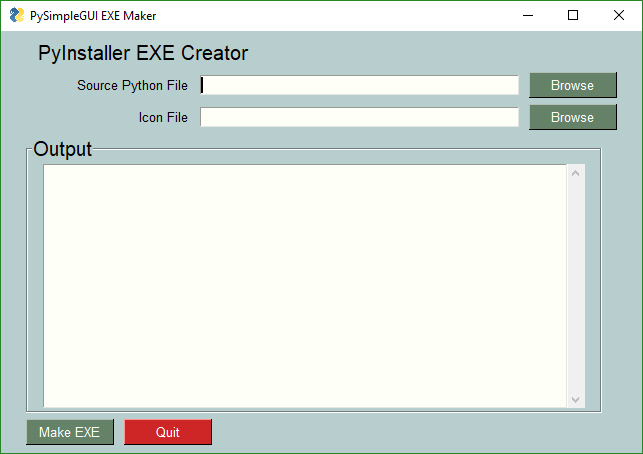Close the PySimpleGUI EXE Maker window
Image resolution: width=643 pixels, height=454 pixels.
(x=619, y=16)
